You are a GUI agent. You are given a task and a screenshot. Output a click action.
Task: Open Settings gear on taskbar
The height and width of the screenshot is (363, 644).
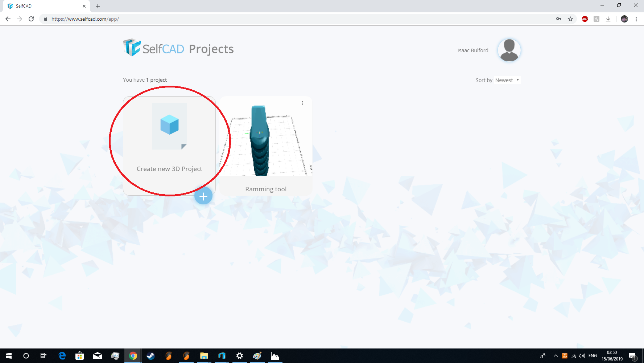(240, 356)
